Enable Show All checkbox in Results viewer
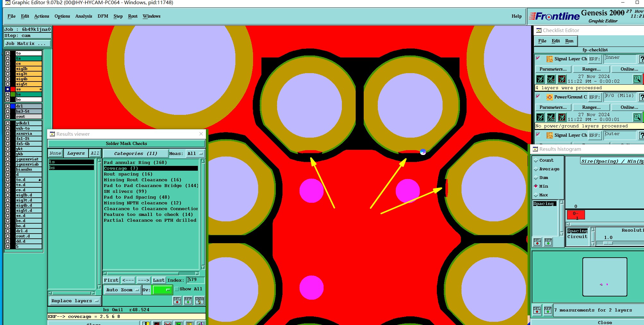 pyautogui.click(x=177, y=289)
